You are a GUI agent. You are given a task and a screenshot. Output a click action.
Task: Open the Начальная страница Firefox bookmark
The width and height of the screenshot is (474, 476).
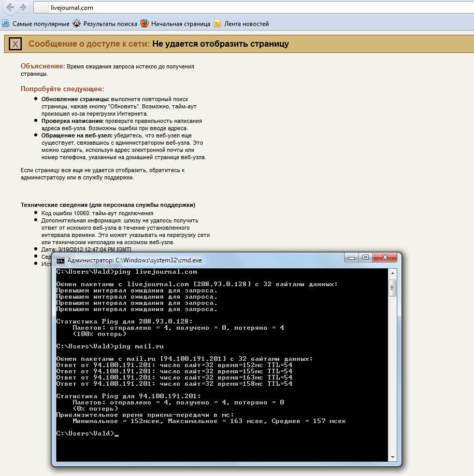pyautogui.click(x=175, y=24)
